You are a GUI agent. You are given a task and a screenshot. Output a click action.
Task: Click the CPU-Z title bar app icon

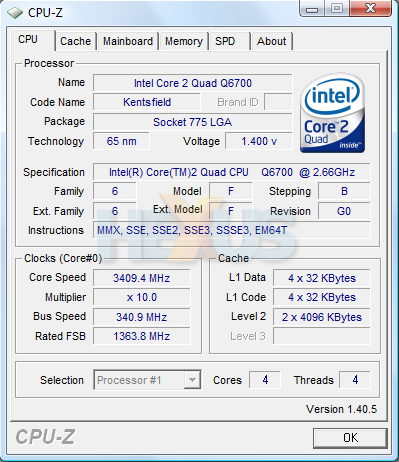[15, 13]
